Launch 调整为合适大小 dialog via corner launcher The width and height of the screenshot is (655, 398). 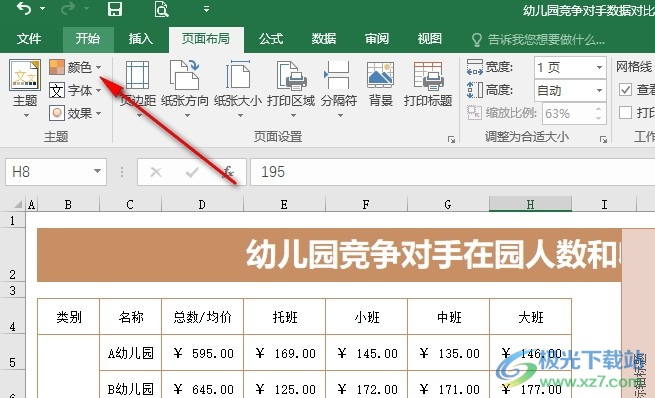click(x=604, y=139)
